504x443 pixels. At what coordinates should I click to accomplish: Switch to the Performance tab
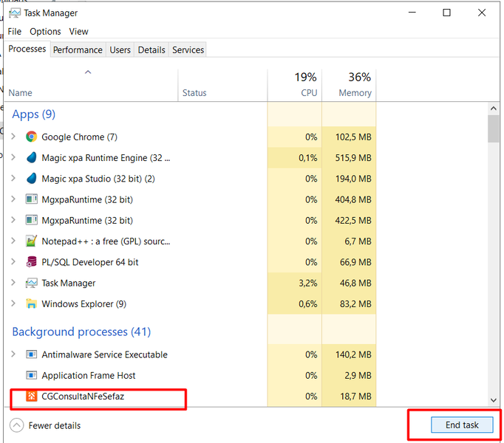[x=78, y=49]
